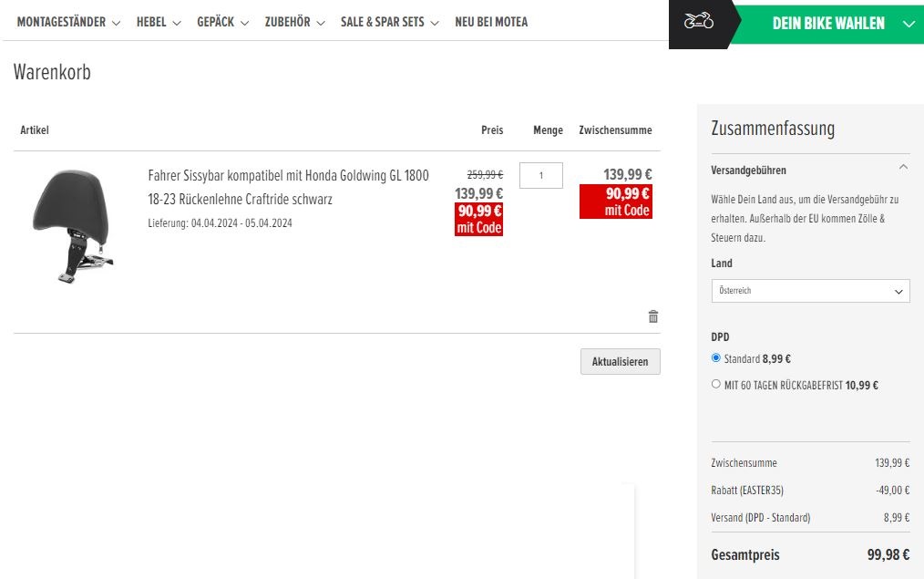
Task: Open the Sale & Spar Sets menu
Action: (x=389, y=22)
